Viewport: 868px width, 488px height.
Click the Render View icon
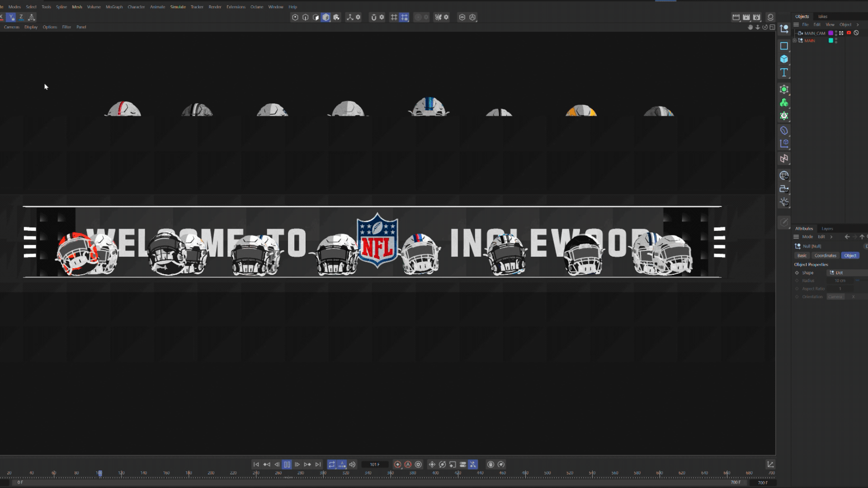(736, 17)
